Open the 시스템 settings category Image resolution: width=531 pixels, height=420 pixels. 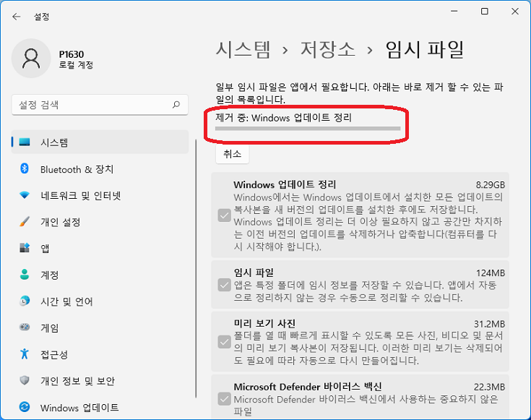(x=100, y=142)
